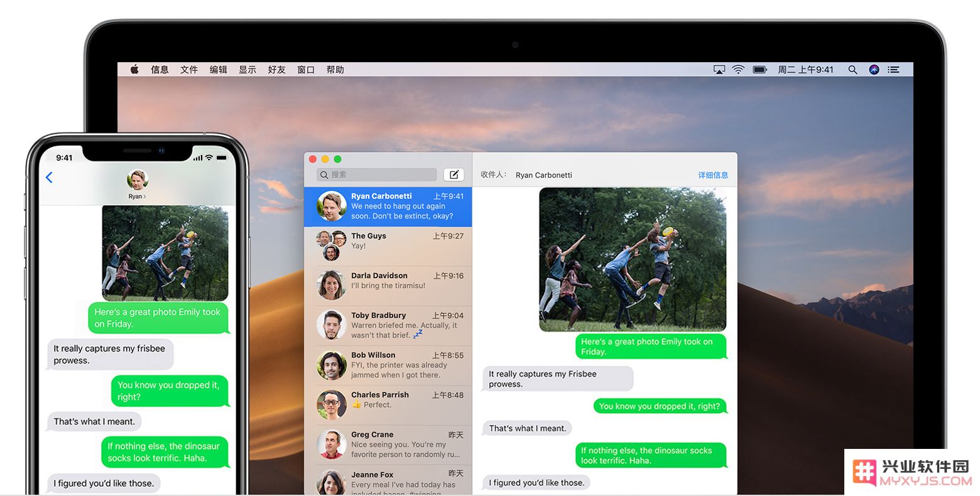Screen dimensions: 980x496
Task: Open the frisbee photo on the iPhone
Action: click(x=165, y=253)
